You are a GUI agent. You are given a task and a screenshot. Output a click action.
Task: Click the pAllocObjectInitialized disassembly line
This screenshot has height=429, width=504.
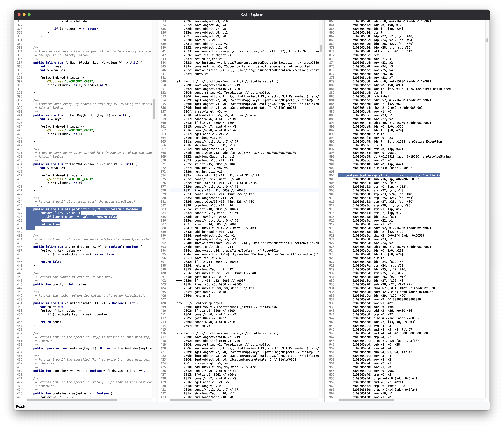(401, 89)
